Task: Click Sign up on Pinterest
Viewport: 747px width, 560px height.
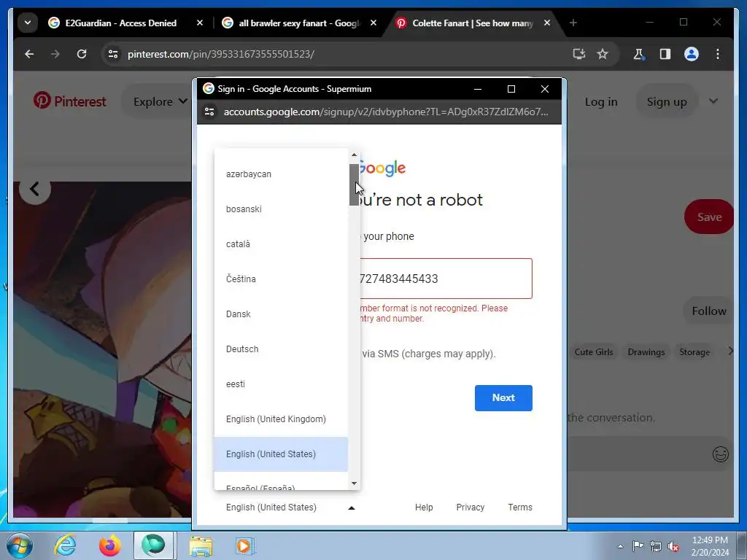Action: point(667,102)
